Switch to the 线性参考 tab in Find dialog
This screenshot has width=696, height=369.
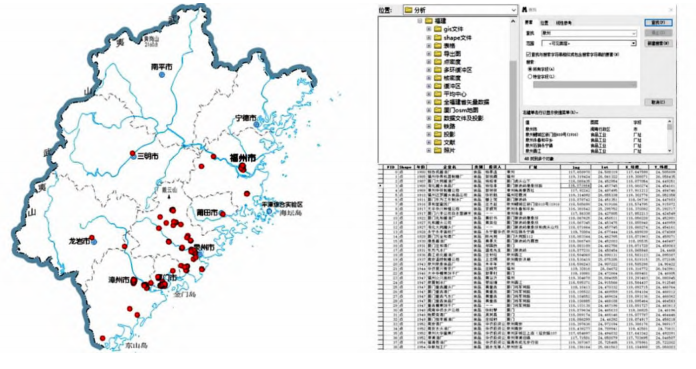coord(563,23)
